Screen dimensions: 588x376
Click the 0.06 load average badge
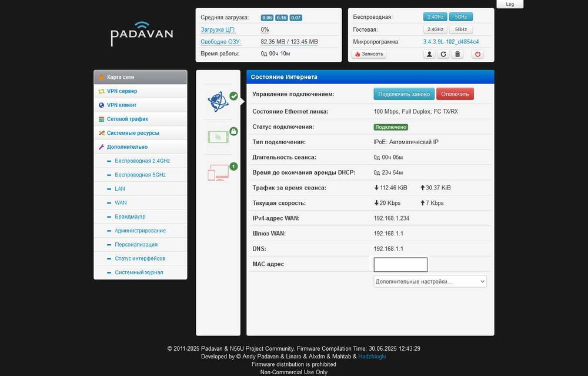tap(267, 18)
